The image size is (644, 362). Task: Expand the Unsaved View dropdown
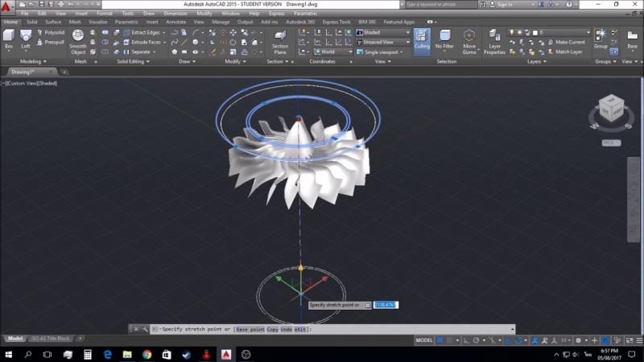click(x=383, y=42)
